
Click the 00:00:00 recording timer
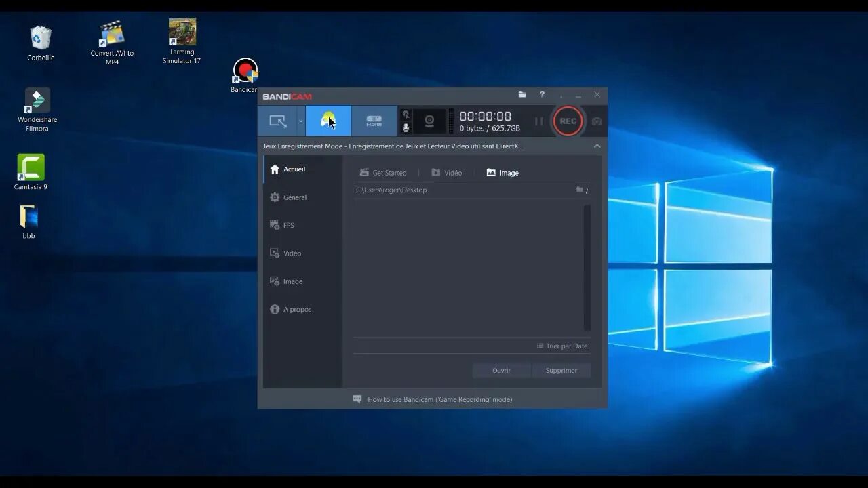[486, 117]
